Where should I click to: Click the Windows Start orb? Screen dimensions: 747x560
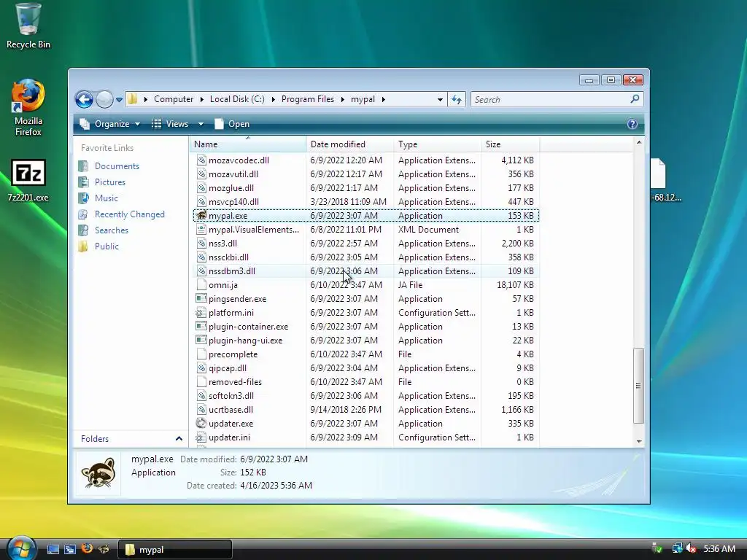click(21, 548)
